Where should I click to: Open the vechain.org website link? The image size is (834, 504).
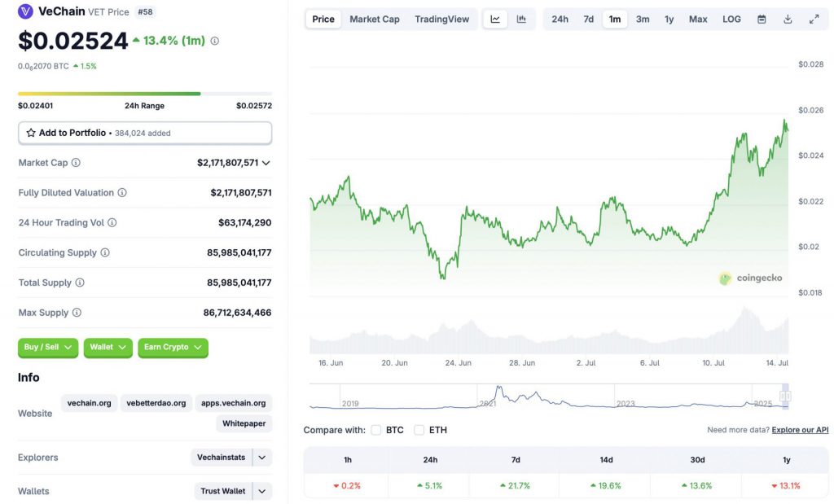click(90, 403)
